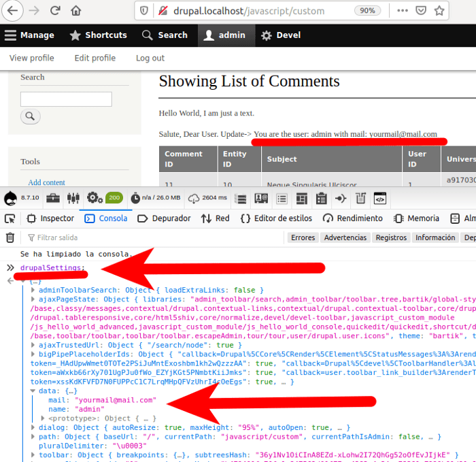The height and width of the screenshot is (462, 476).
Task: Expand the dialog object
Action: (33, 428)
